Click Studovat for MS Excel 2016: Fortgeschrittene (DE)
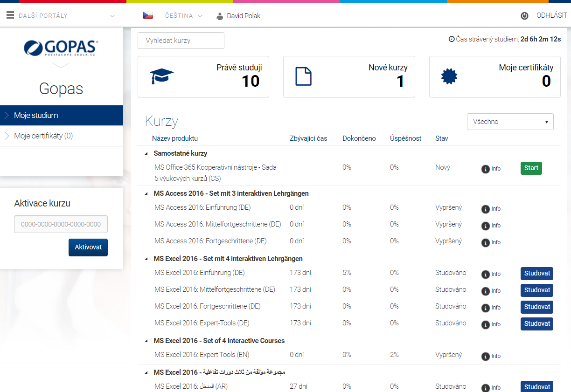 coord(537,307)
